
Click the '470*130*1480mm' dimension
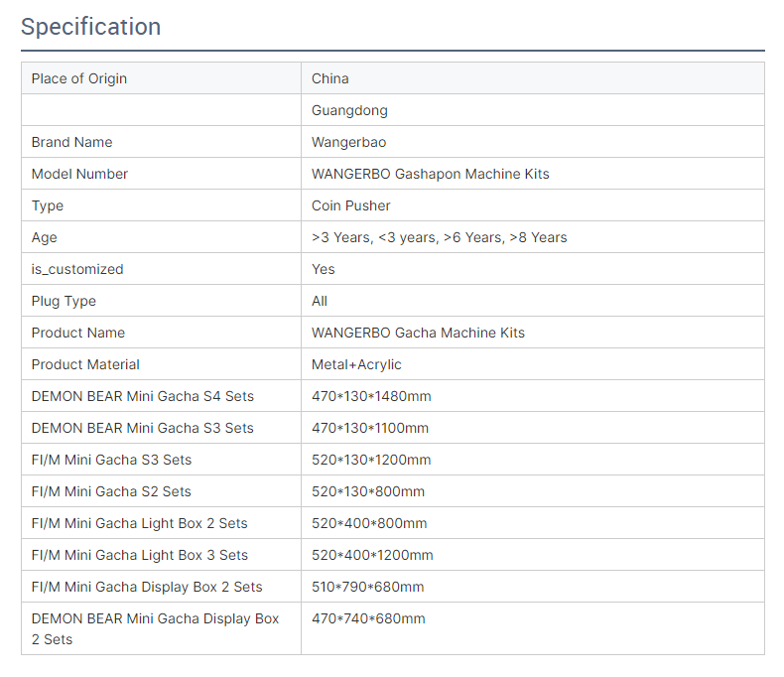pos(371,396)
